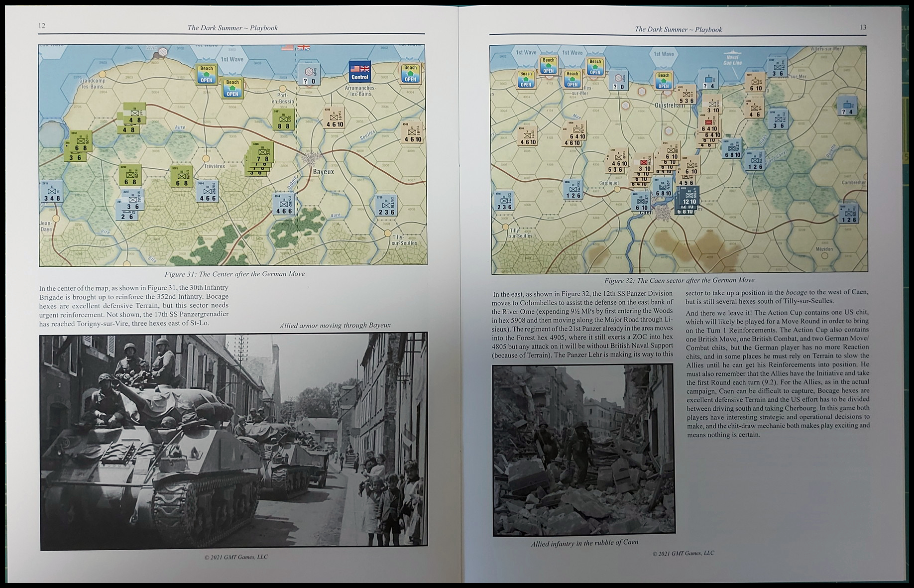The image size is (914, 588).
Task: Click the 'Figure 31: The Center after the German Move' caption
Action: pos(234,274)
